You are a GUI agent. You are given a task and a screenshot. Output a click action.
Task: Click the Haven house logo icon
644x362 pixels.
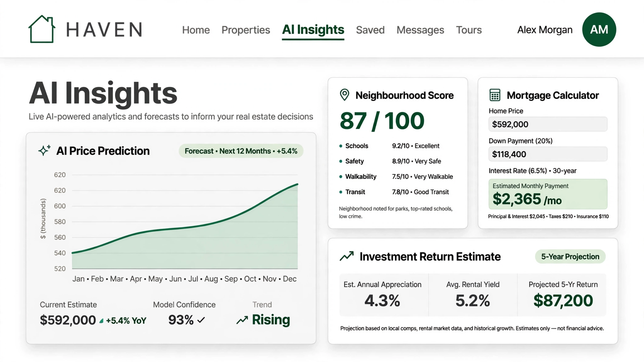[x=42, y=29]
